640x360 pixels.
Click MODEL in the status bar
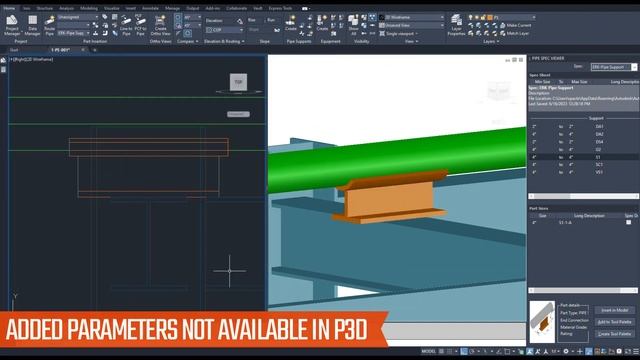click(429, 351)
